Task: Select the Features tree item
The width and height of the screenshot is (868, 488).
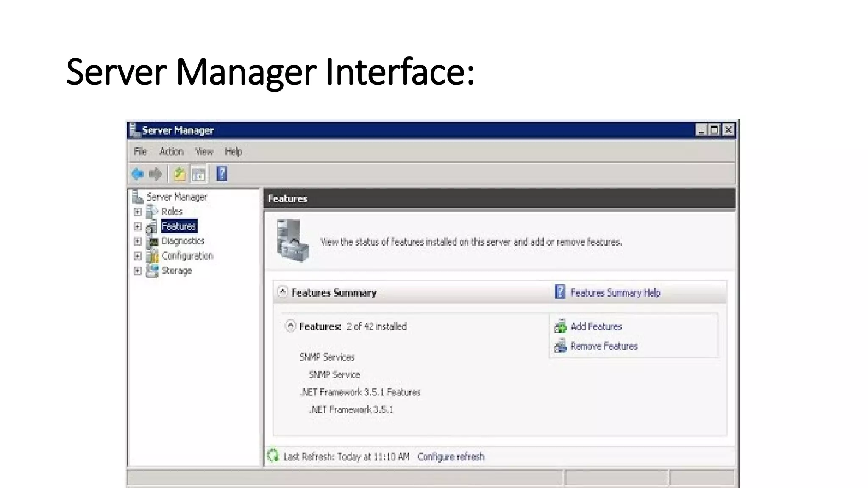Action: (x=179, y=226)
